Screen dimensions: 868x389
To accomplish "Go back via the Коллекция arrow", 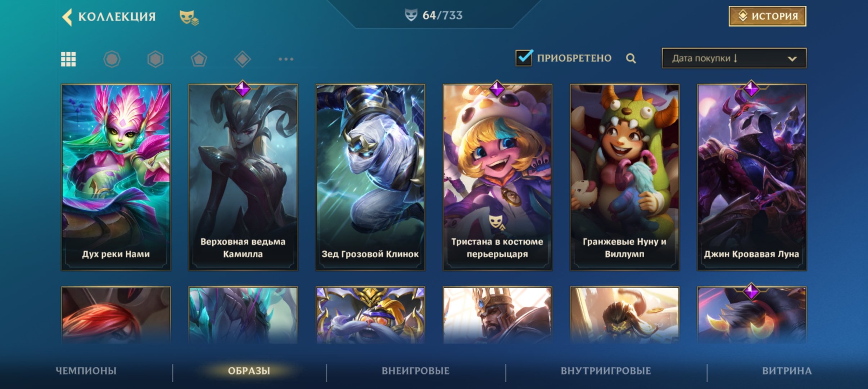I will pos(67,17).
